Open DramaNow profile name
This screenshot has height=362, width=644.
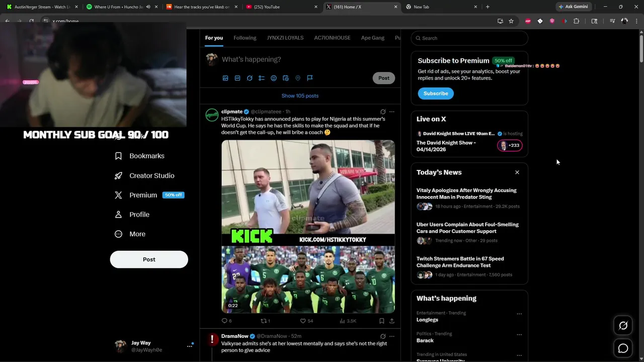[x=235, y=336]
